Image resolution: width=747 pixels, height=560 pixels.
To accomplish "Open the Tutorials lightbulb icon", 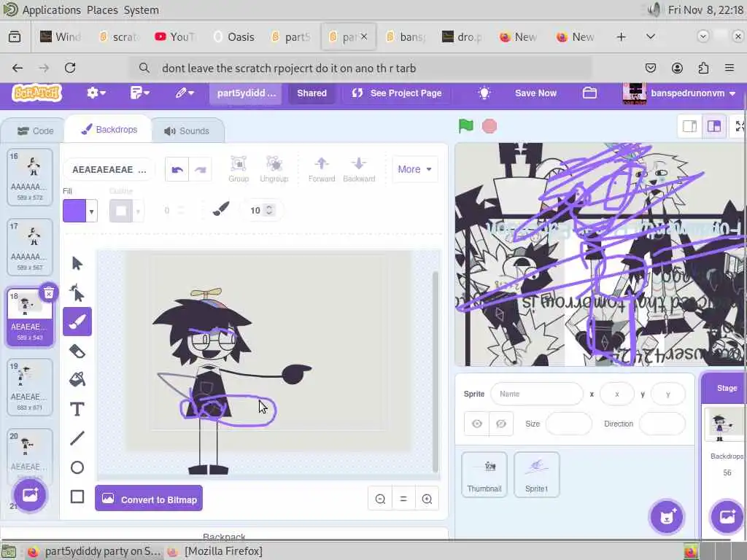I will click(x=484, y=93).
